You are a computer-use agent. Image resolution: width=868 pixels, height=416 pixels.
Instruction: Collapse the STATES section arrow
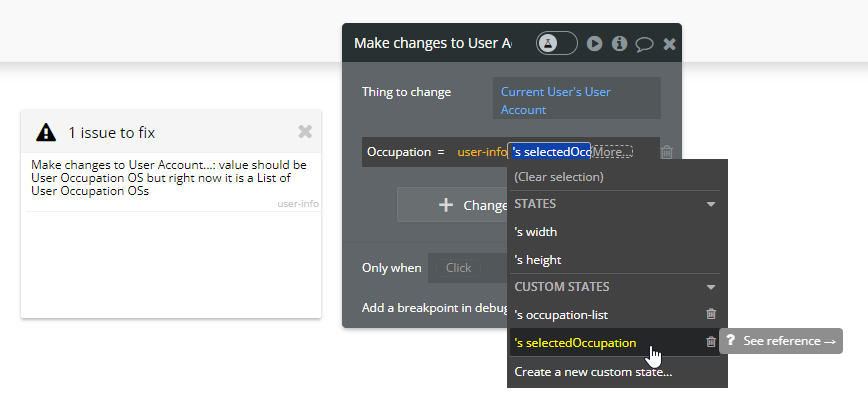point(711,204)
